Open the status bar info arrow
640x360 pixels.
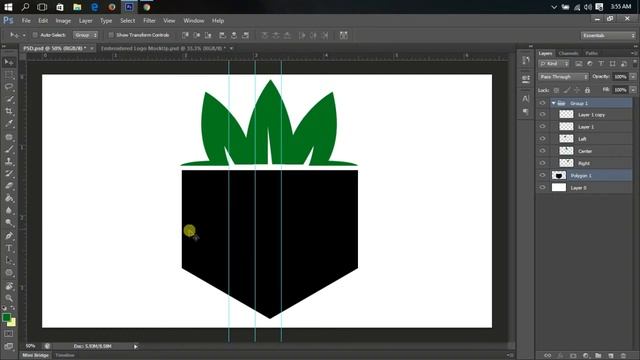point(136,347)
